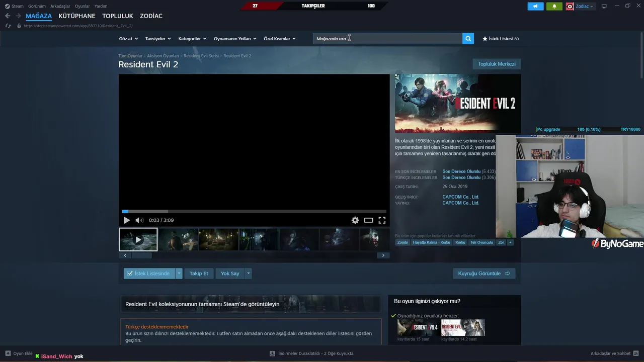Viewport: 644px width, 362px height.
Task: Switch to the MAĞAZA tab
Action: coord(39,16)
